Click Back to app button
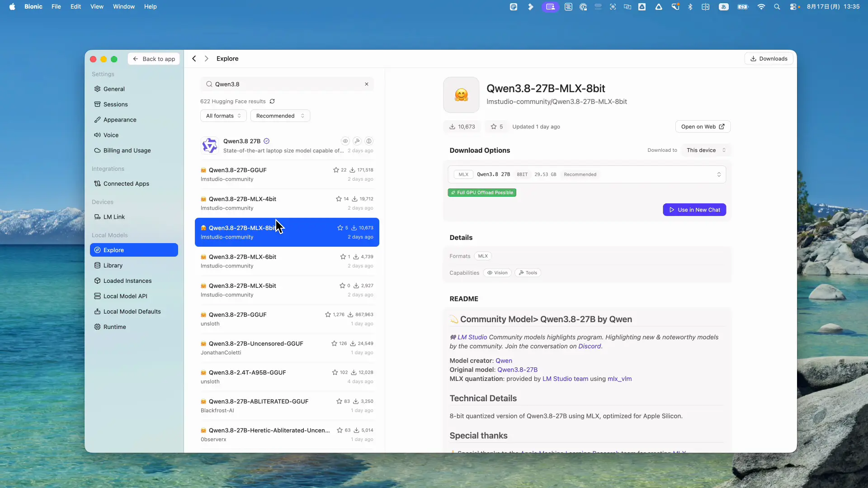The height and width of the screenshot is (488, 868). [x=154, y=59]
